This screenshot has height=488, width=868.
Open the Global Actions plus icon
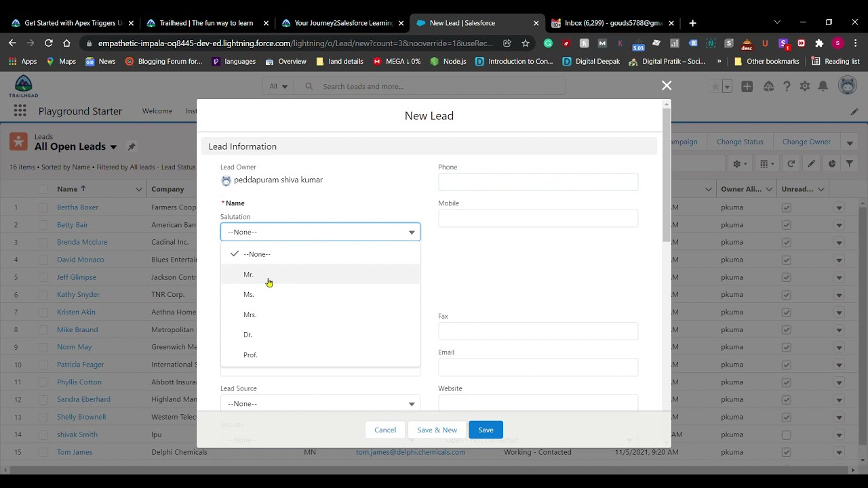point(747,87)
